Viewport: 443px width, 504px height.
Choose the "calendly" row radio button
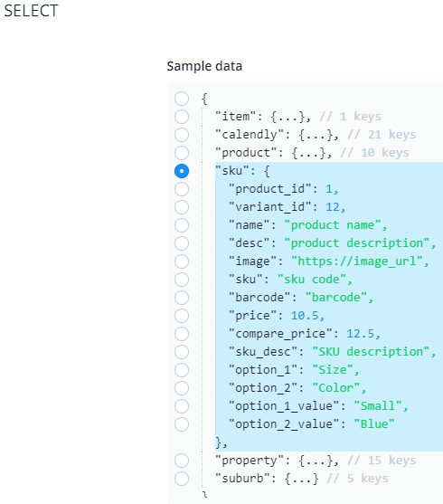pos(182,135)
